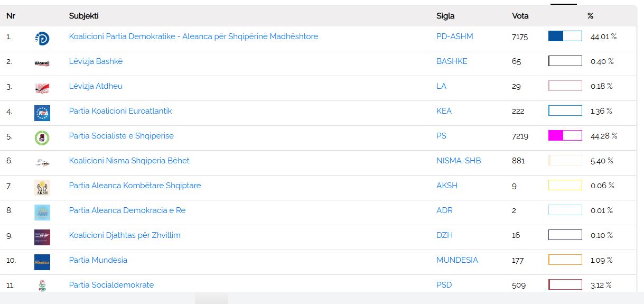Click the NISMA-SHB sigla link

[x=458, y=161]
